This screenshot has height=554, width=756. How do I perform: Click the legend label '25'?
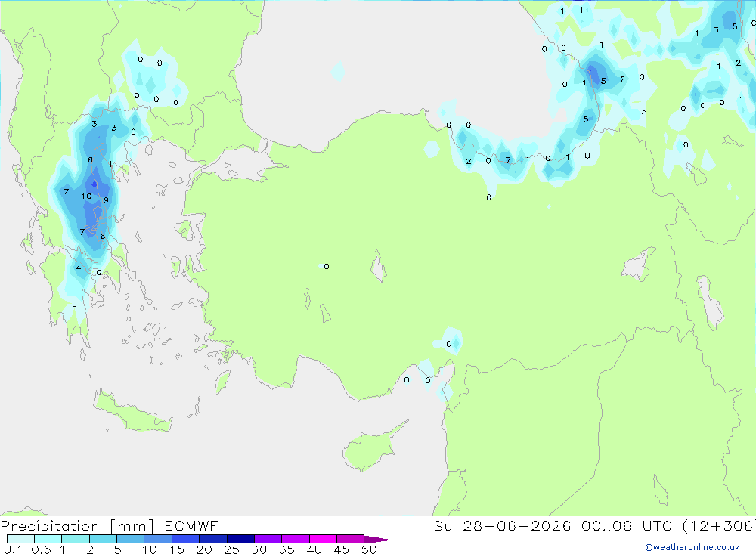231,549
